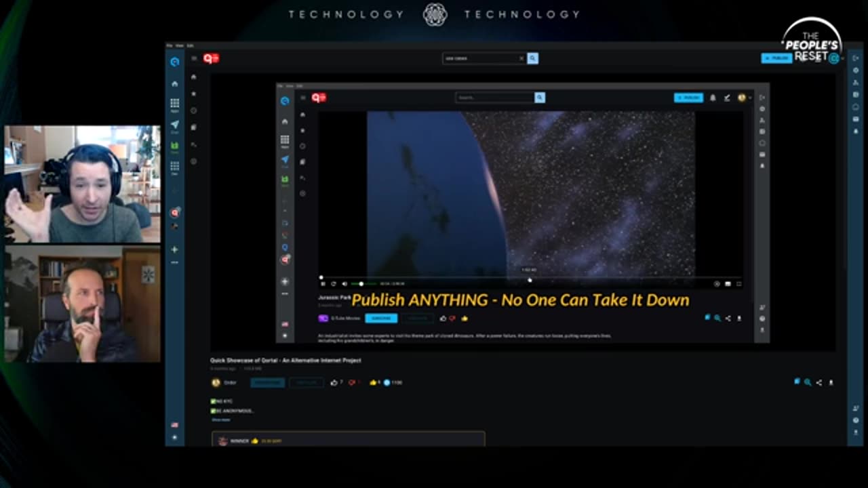Open the channel avatar below the outer video title
Viewport: 868px width, 488px height.
pyautogui.click(x=216, y=382)
